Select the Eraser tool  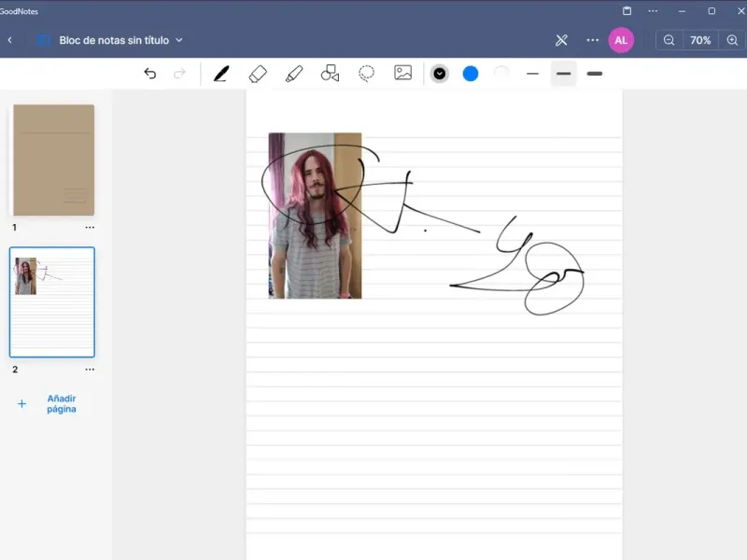pos(259,74)
